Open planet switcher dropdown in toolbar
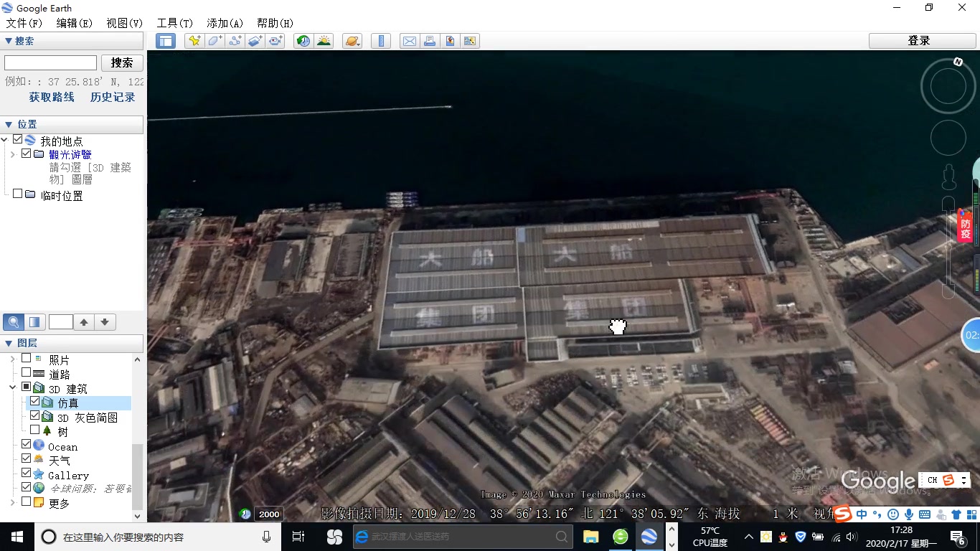 click(x=352, y=41)
